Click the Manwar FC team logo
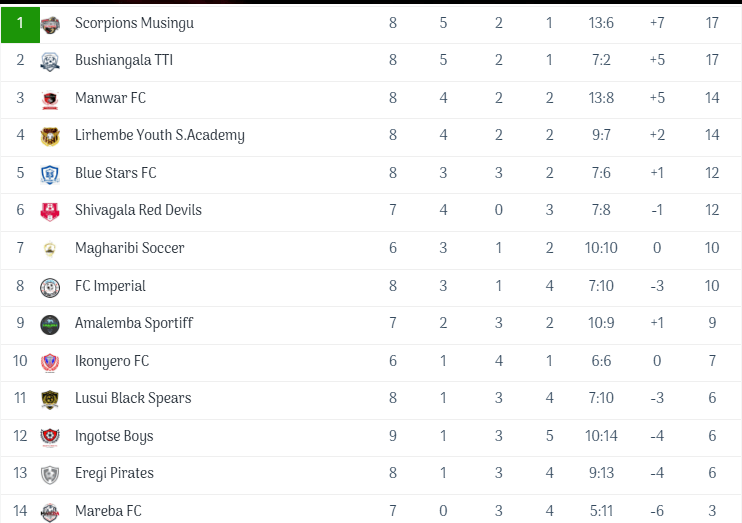 (50, 98)
